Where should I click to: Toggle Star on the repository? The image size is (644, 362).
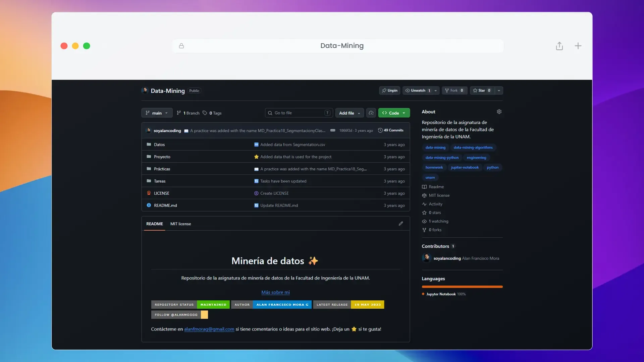click(x=482, y=90)
